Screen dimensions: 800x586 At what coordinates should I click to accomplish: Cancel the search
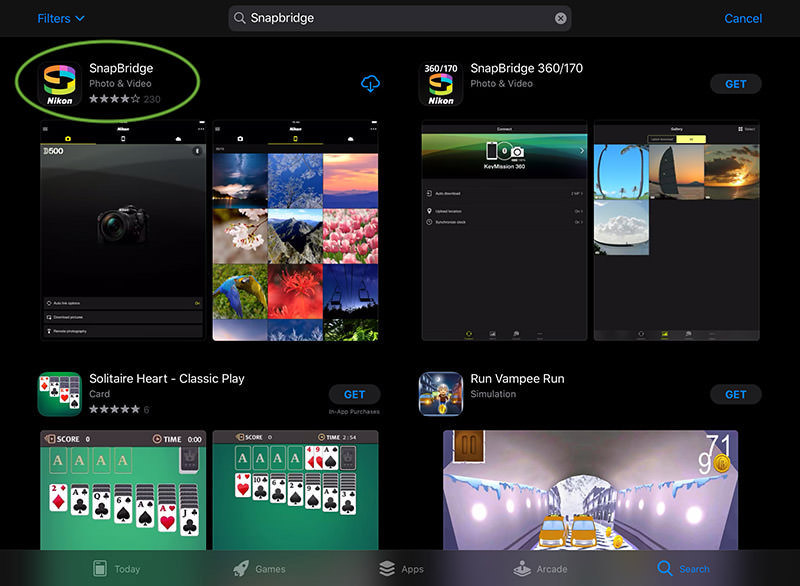pos(743,18)
